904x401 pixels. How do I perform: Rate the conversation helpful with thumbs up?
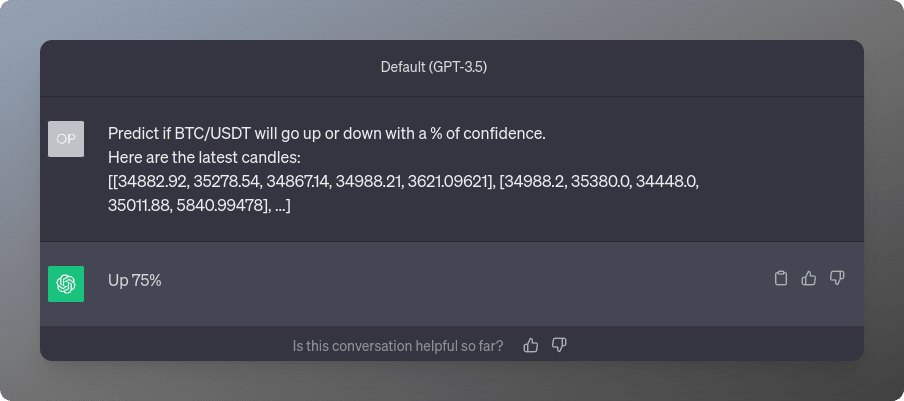click(x=530, y=345)
